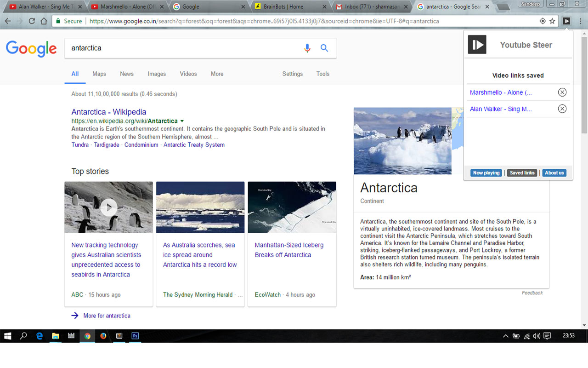The height and width of the screenshot is (368, 588).
Task: Click the location target icon in address bar
Action: click(x=543, y=21)
